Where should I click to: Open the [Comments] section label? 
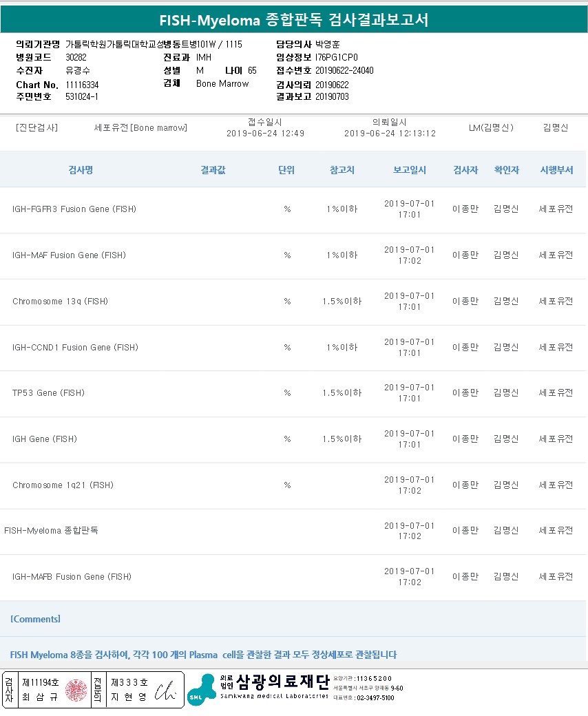35,619
